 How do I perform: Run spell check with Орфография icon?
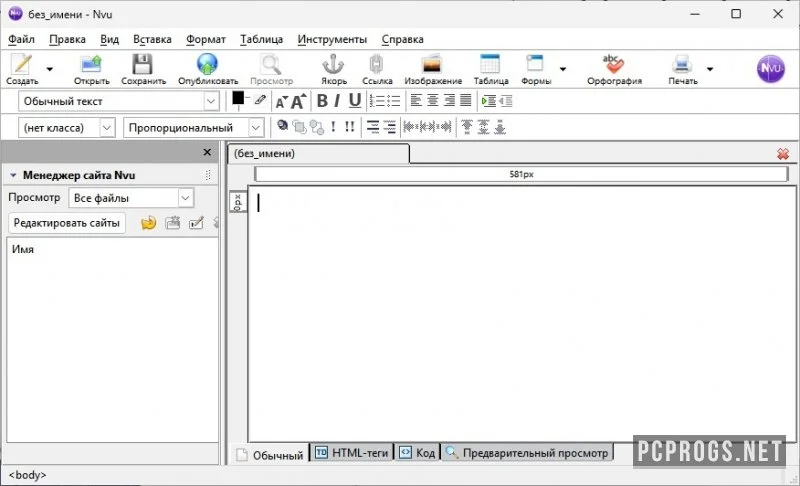pyautogui.click(x=613, y=64)
